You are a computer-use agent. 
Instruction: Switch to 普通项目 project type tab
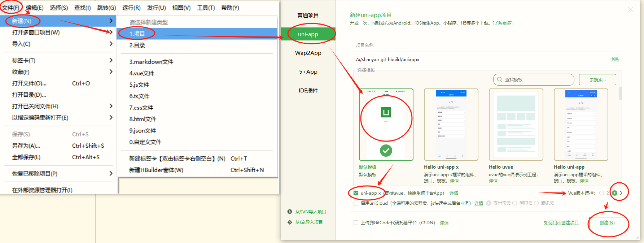coord(308,15)
